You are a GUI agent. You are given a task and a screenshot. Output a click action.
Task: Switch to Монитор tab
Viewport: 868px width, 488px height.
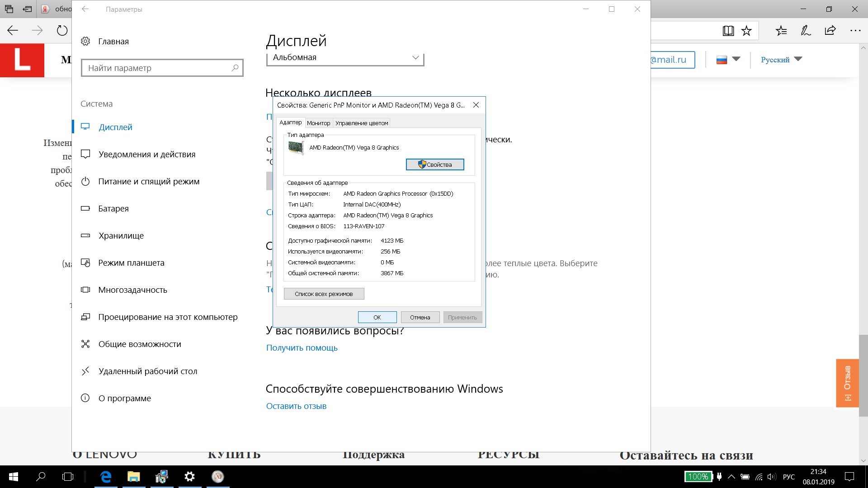pos(318,123)
